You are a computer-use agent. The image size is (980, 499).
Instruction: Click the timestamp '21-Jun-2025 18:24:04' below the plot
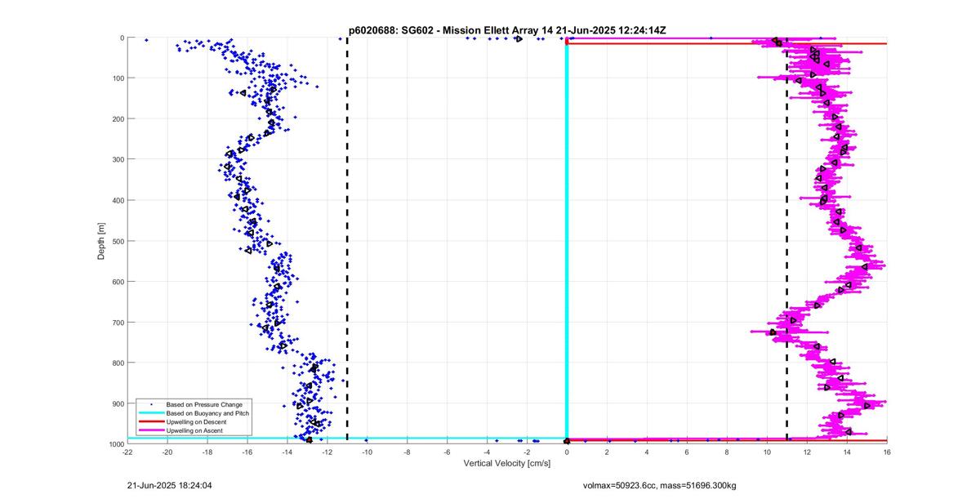coord(170,484)
